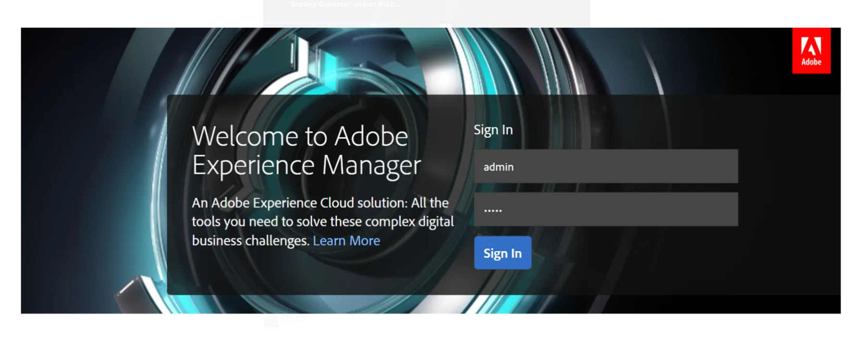Click the 'Adobe' wordmark under the logo symbol
The height and width of the screenshot is (340, 868).
tap(811, 62)
